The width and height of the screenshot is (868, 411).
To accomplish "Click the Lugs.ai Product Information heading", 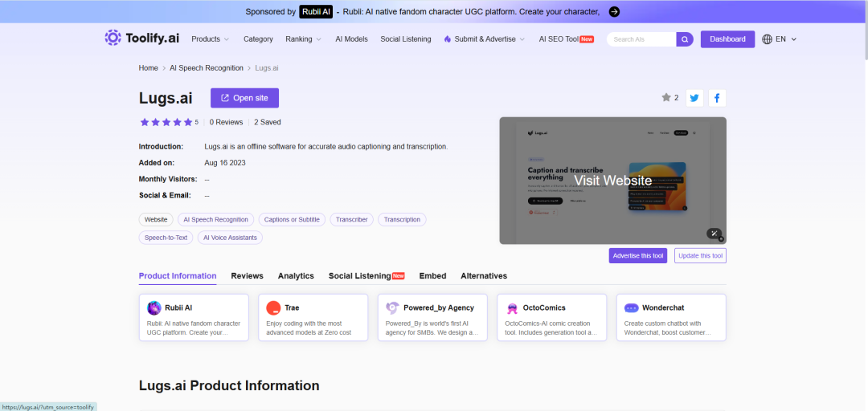I will pos(229,385).
